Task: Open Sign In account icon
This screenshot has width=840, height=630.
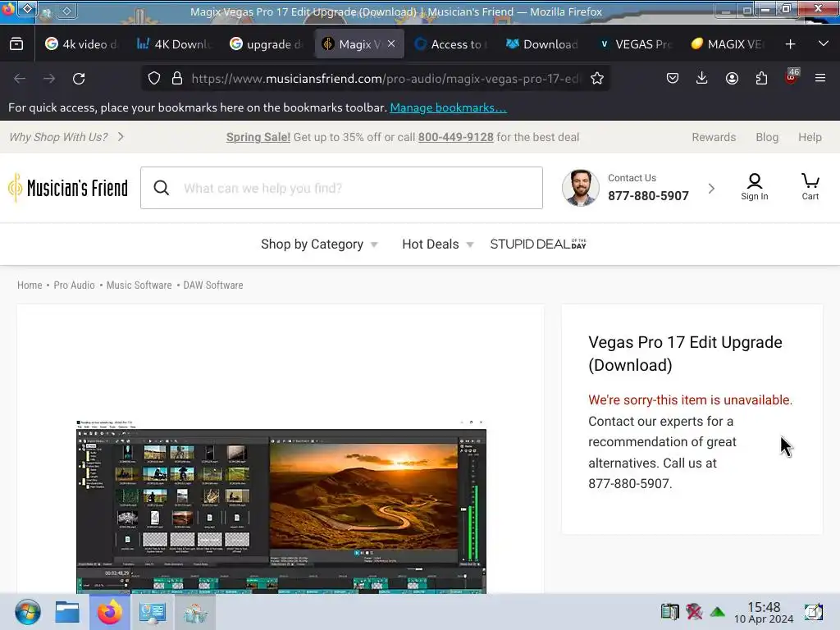Action: pos(755,187)
